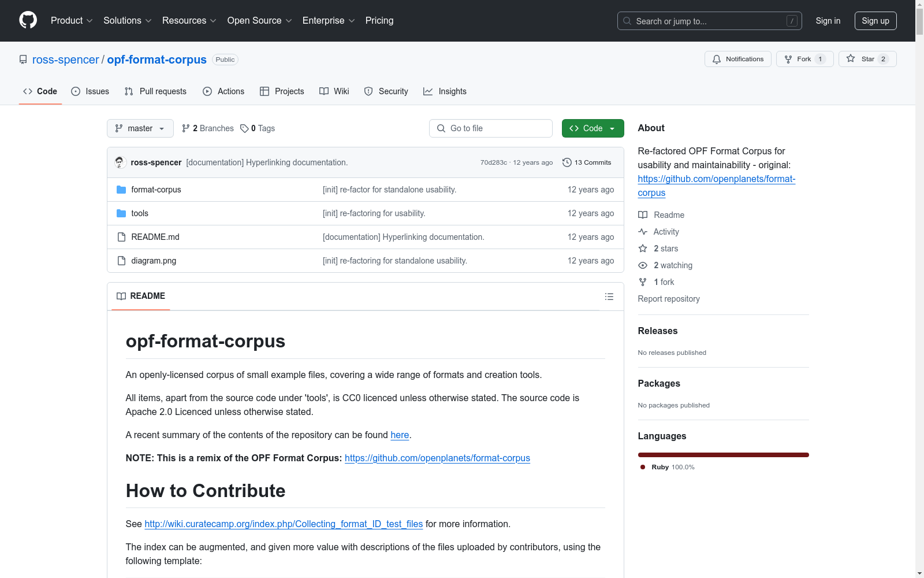Image resolution: width=924 pixels, height=578 pixels.
Task: Click the fork count badge showing 1
Action: click(820, 59)
